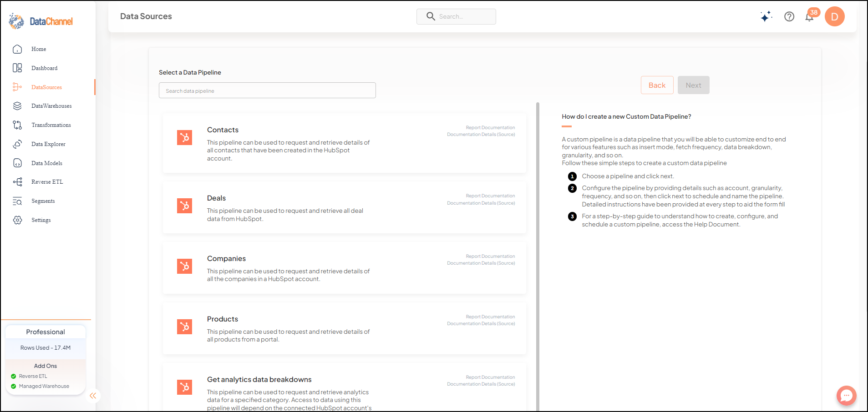Click the Data Explorer icon
The width and height of the screenshot is (868, 412).
[17, 144]
